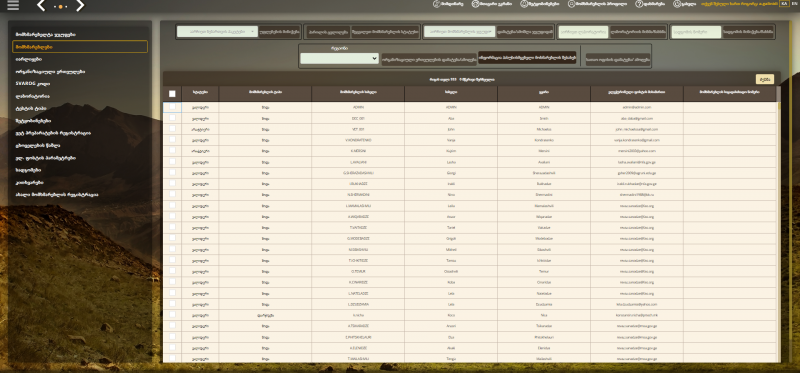Click the 'Kondratenko' surname cell

click(x=544, y=140)
